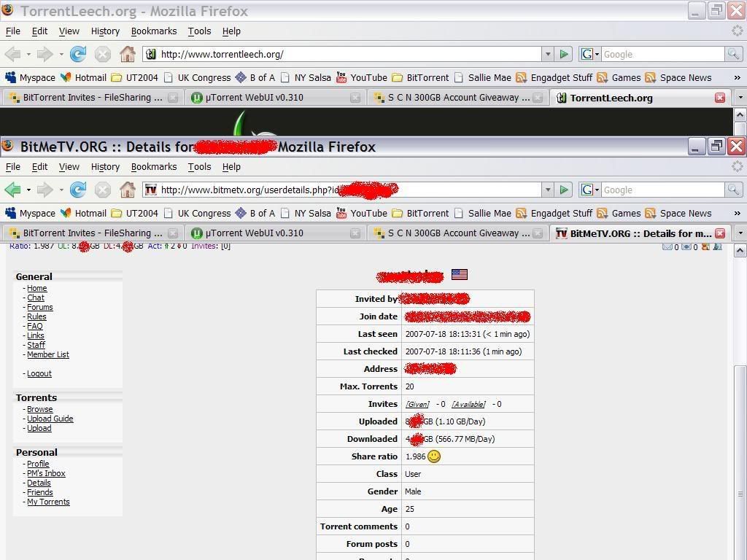
Task: Open Bookmarks menu in BitMeTV window
Action: pyautogui.click(x=154, y=167)
